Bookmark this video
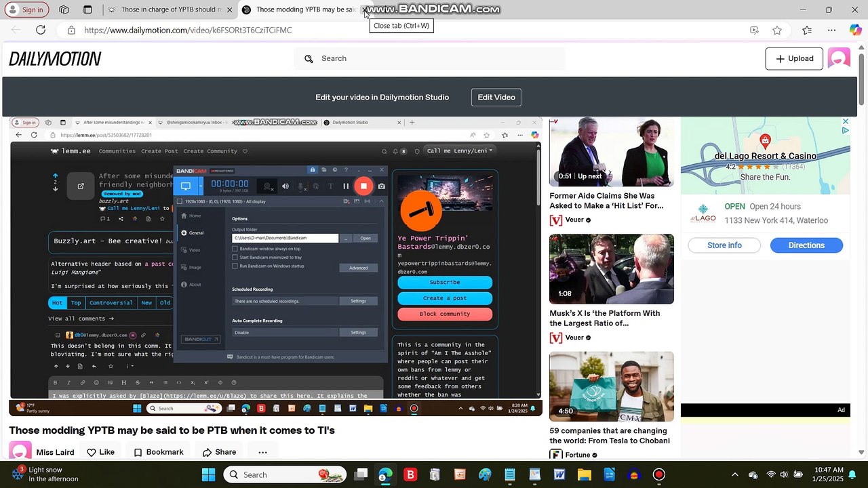Screen dimensions: 868x488 click(158, 452)
